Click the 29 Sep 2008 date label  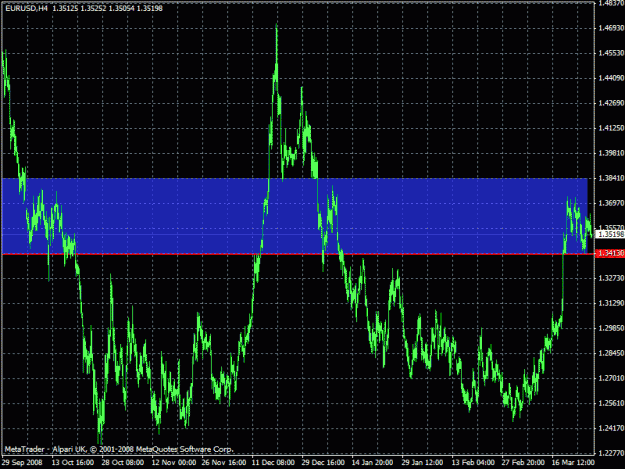[x=22, y=463]
